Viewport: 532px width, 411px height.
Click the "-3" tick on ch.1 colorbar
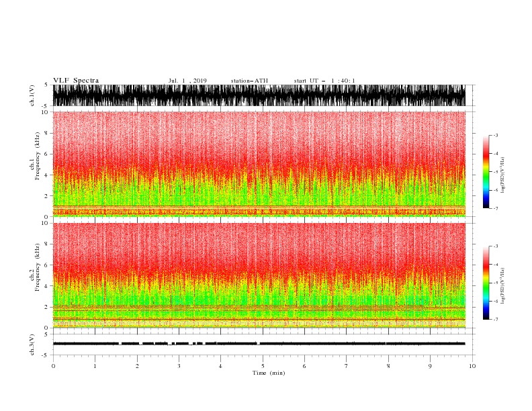click(x=495, y=135)
